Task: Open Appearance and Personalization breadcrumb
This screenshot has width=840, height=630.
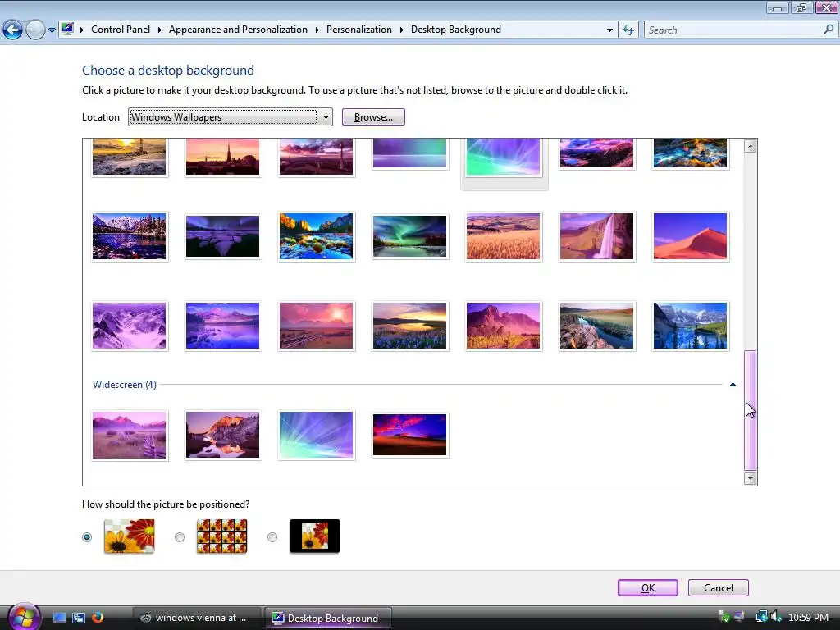Action: pos(238,30)
